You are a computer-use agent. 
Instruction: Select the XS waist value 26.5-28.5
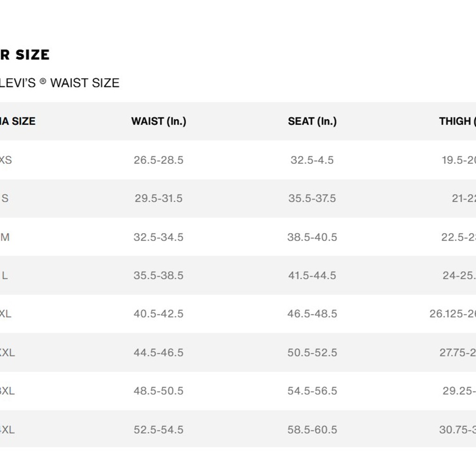(159, 160)
